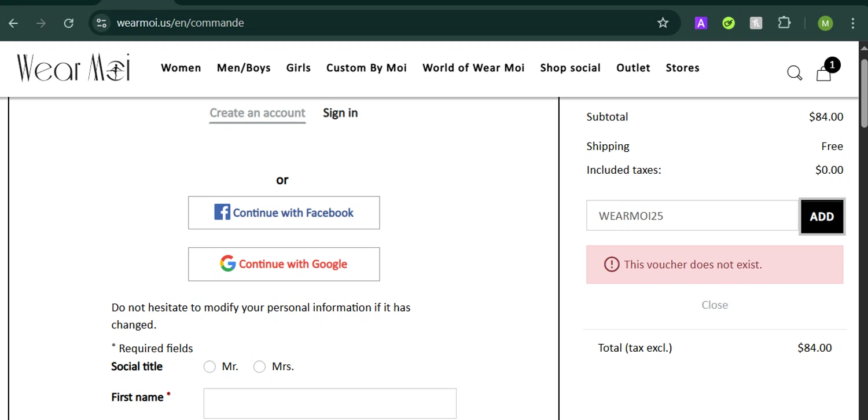Viewport: 868px width, 420px height.
Task: Open the Men/Boys menu
Action: pos(244,68)
